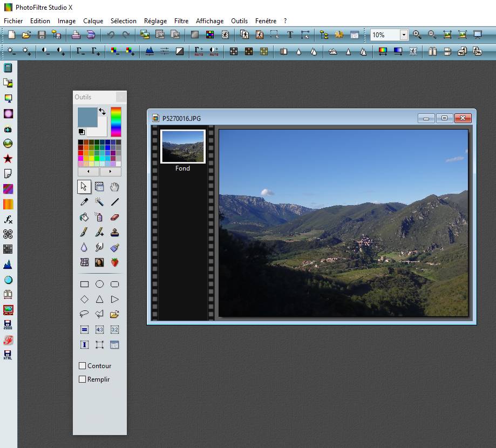Open the histogram levels icon
The height and width of the screenshot is (448, 496).
(x=150, y=51)
